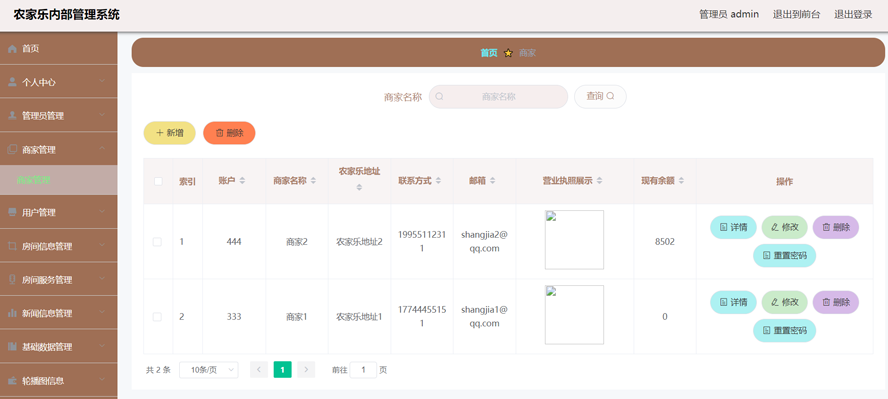Click purple 删除 for 商家1 row
The image size is (888, 399).
click(836, 302)
